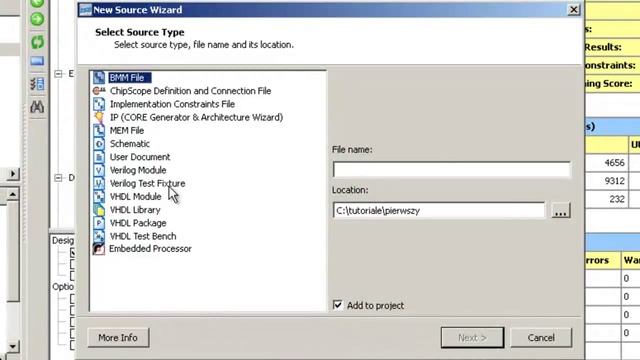Click the New Source Wizard title icon
Viewport: 640px width, 360px height.
85,10
